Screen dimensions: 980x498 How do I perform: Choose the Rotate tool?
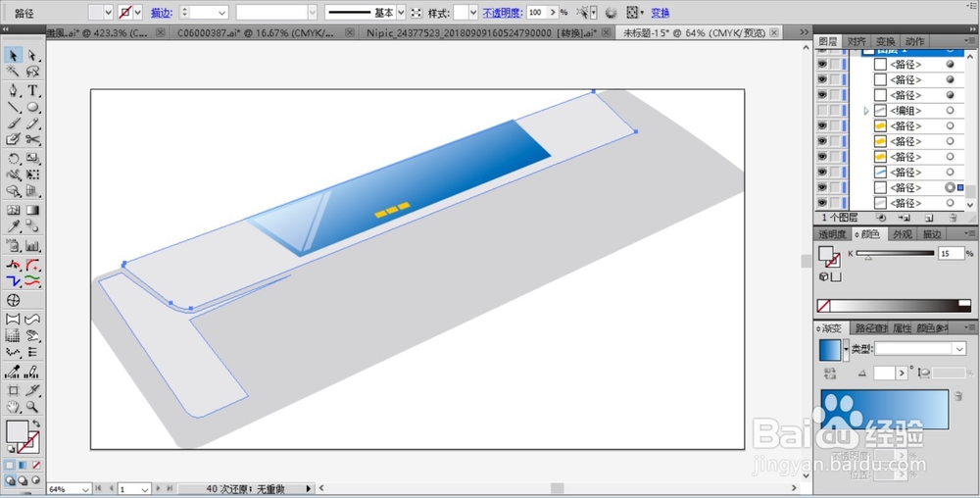point(13,160)
